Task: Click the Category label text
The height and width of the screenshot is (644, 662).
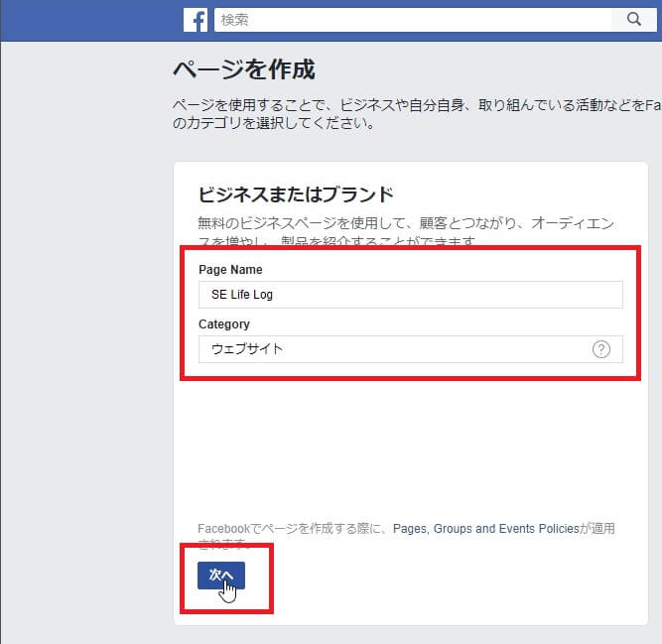Action: click(x=224, y=323)
